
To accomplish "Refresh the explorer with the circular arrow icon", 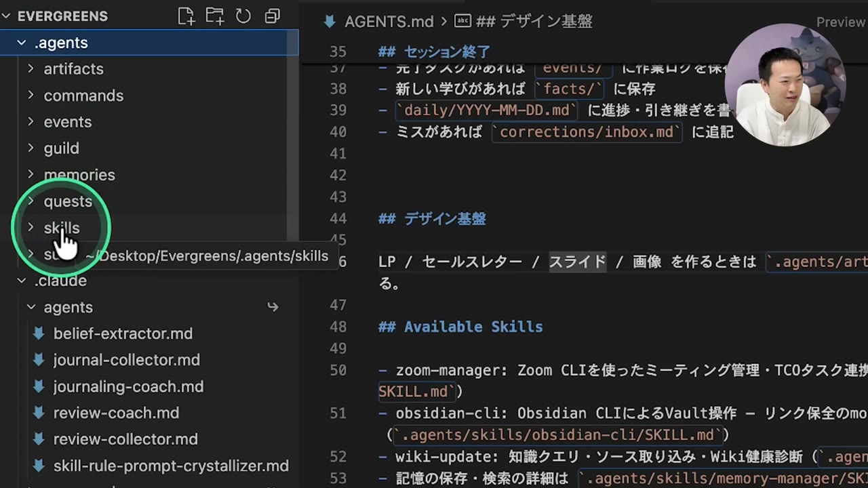I will coord(243,16).
